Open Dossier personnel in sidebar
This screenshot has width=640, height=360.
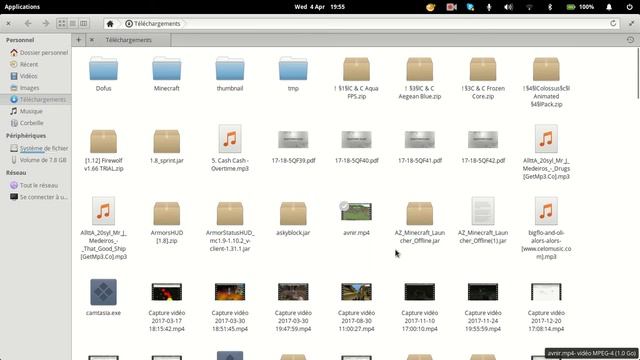point(39,53)
